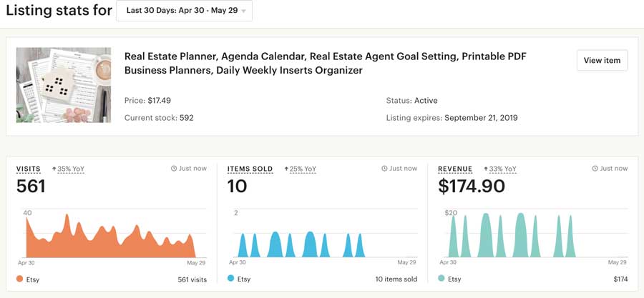Click the Real Estate Planner listing title
Viewport: 644px width, 298px height.
click(326, 63)
